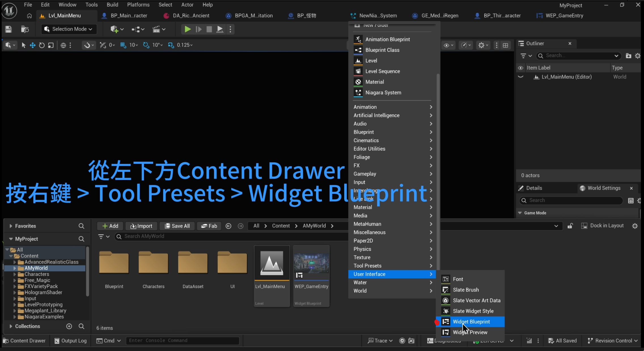Screen dimensions: 644x351
Task: Toggle surface snapping icon
Action: 103,45
